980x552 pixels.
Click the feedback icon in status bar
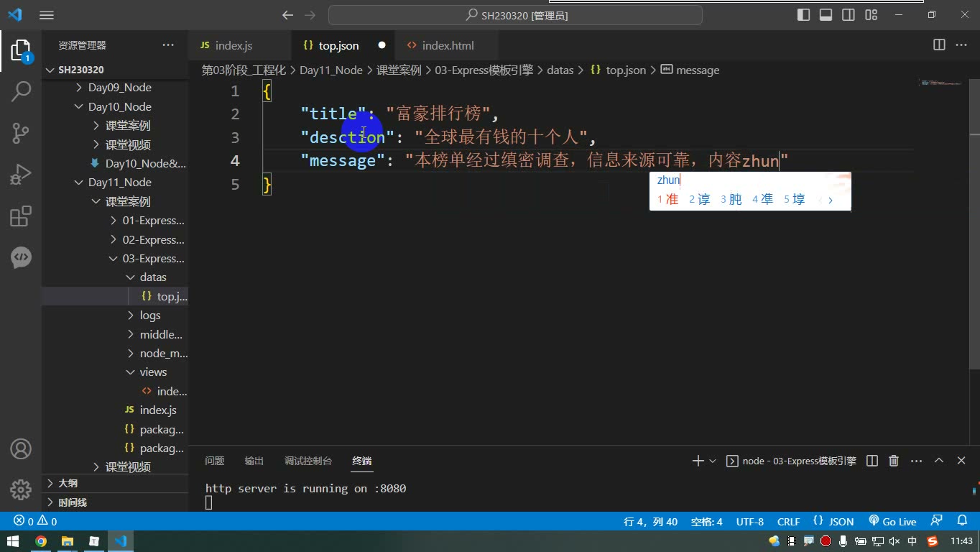coord(936,521)
